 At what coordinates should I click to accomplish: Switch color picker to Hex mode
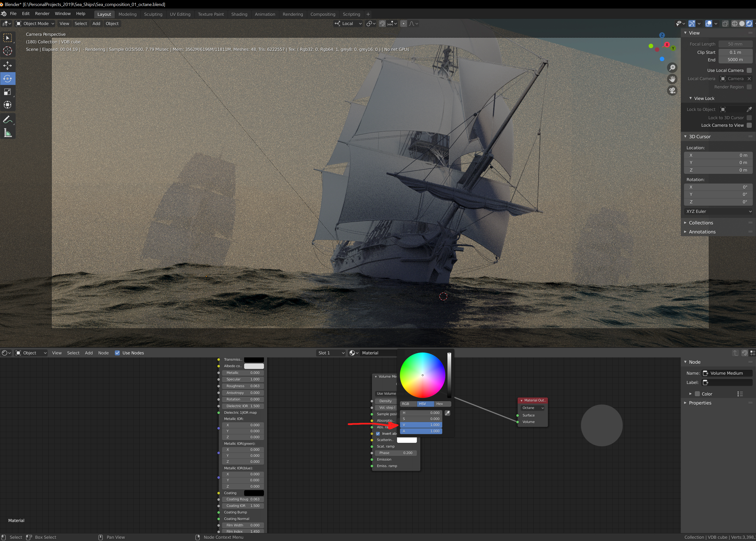coord(439,404)
